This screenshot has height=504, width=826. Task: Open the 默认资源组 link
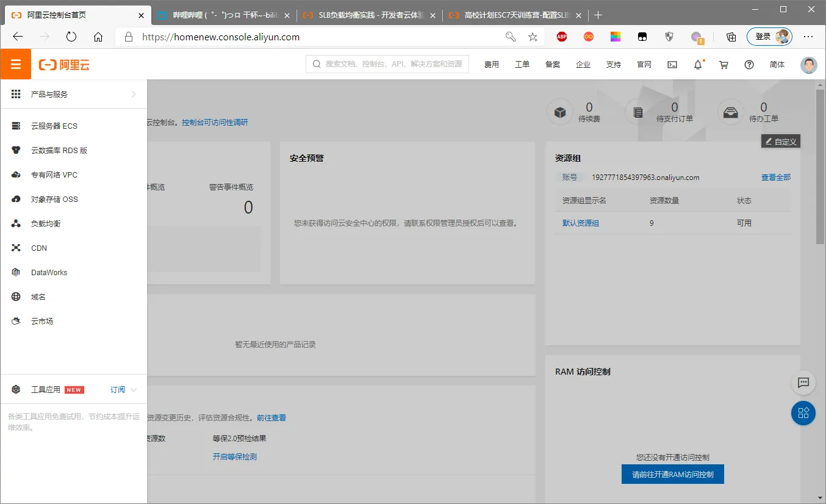click(x=581, y=223)
